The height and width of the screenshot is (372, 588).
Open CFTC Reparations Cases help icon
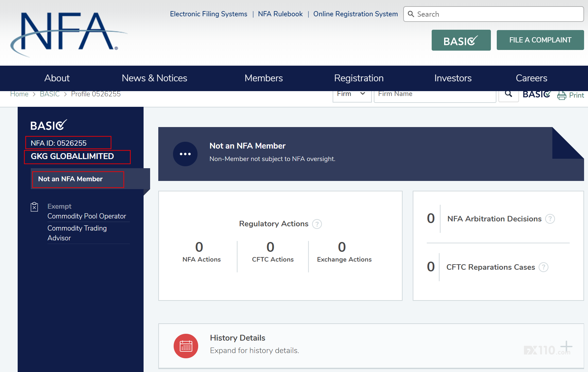point(544,267)
